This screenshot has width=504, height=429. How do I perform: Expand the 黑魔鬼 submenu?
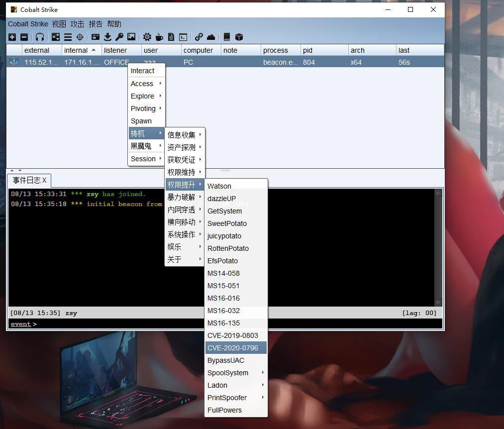pos(147,146)
